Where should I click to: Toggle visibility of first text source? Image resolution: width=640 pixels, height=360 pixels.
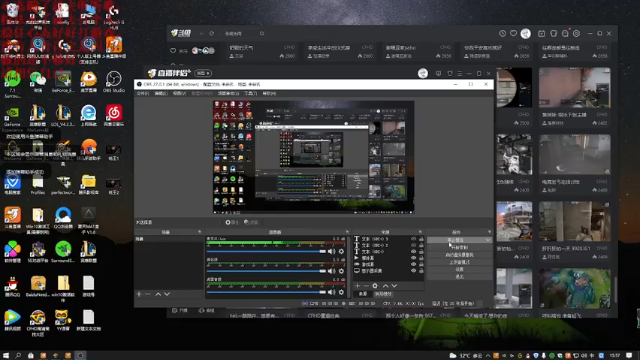click(413, 239)
